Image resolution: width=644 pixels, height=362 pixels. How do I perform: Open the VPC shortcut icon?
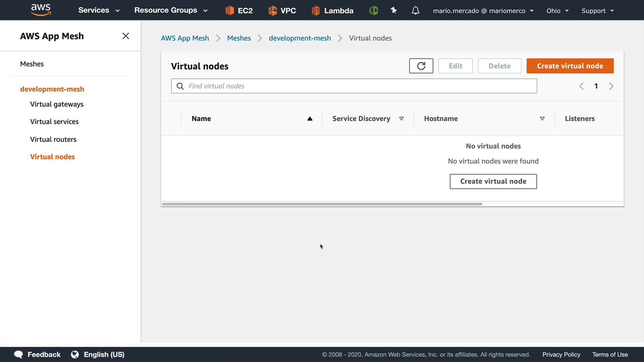272,10
